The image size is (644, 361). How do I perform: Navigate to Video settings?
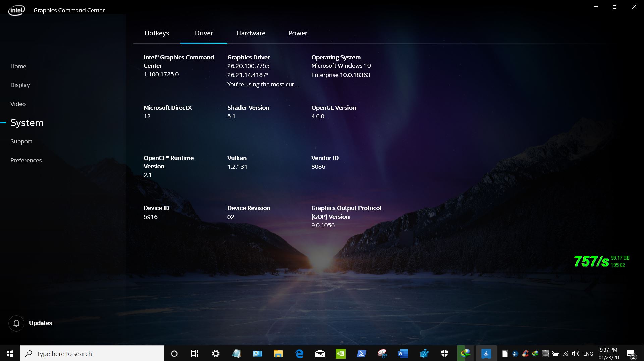click(x=18, y=104)
